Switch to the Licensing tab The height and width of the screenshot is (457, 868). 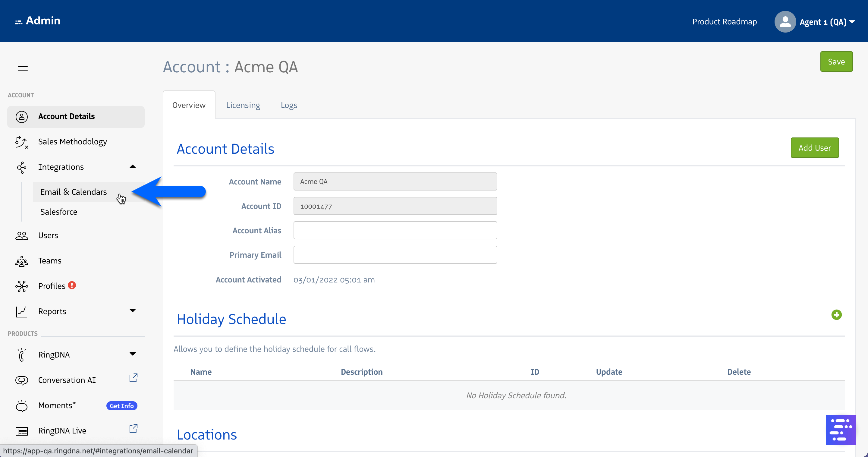click(x=243, y=105)
